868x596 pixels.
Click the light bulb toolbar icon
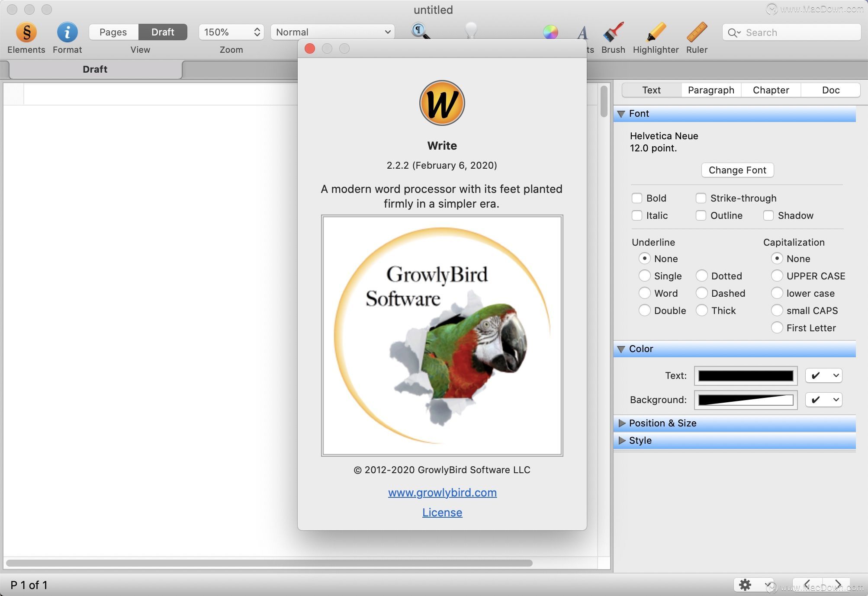pyautogui.click(x=471, y=30)
